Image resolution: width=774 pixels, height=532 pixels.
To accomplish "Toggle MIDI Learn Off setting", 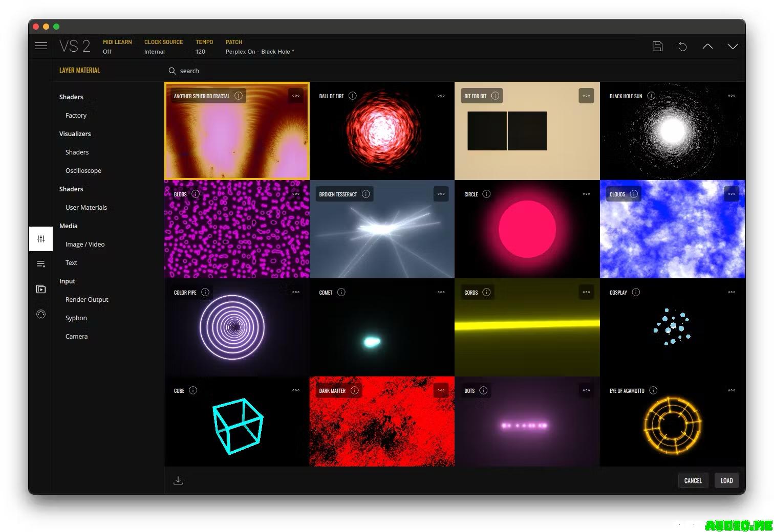I will [107, 52].
